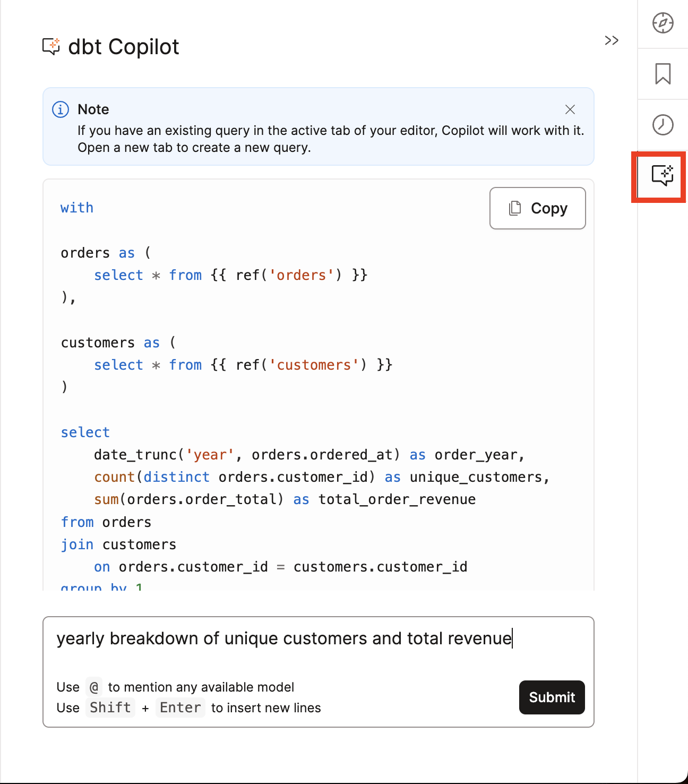Click the Shift key hint
Viewport: 688px width, 784px height.
[110, 708]
